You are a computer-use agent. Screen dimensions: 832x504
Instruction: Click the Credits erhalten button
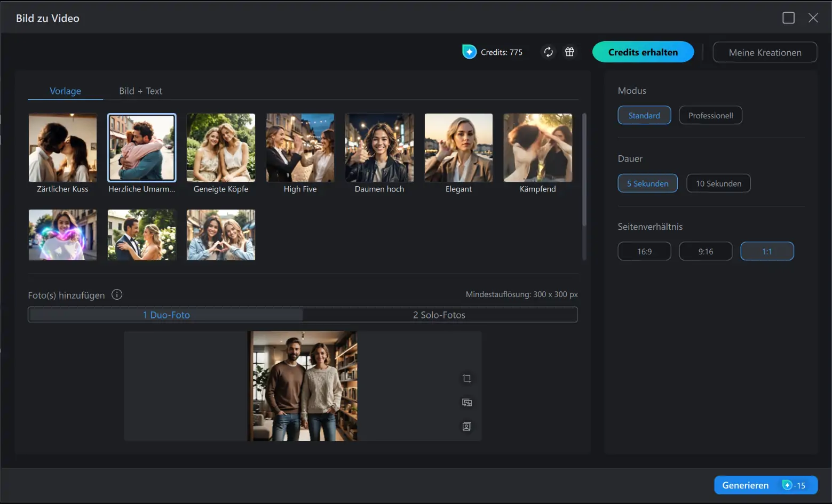[643, 52]
